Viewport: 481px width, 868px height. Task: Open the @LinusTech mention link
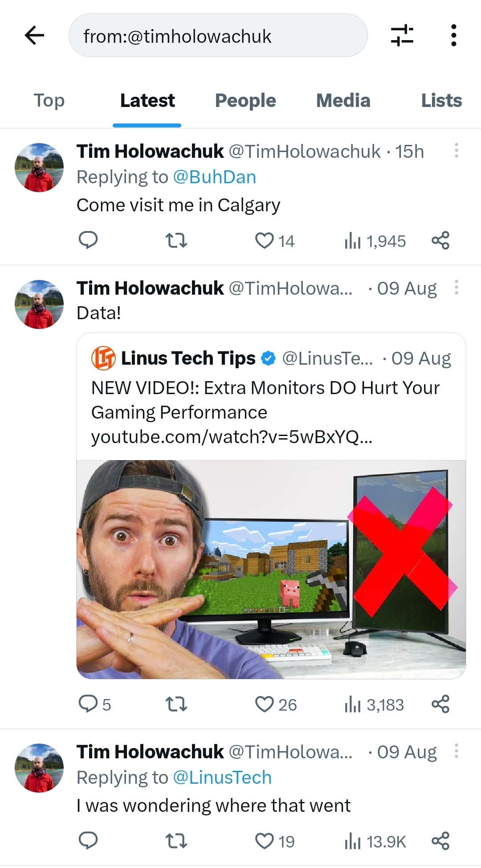point(222,777)
